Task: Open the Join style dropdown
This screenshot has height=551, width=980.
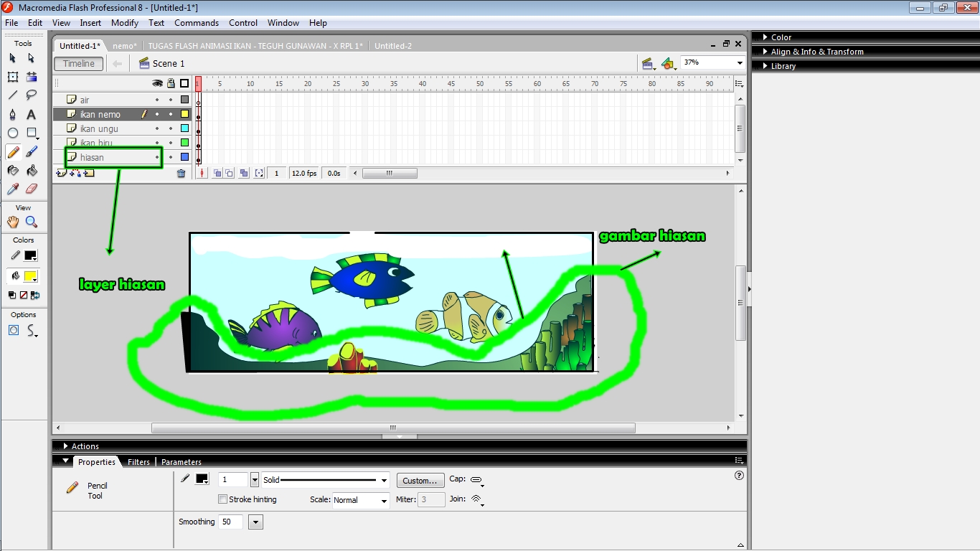Action: (477, 500)
